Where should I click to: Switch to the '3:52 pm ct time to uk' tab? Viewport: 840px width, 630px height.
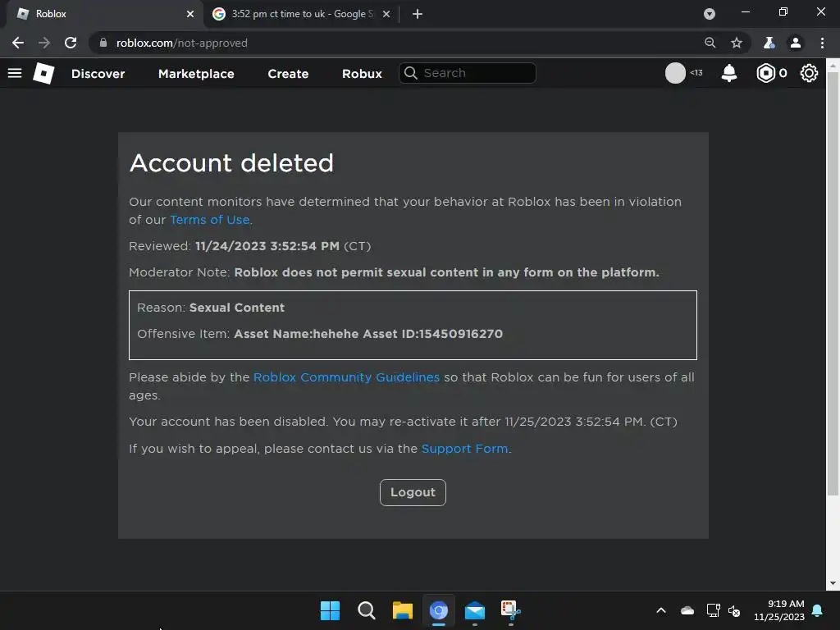(x=302, y=14)
